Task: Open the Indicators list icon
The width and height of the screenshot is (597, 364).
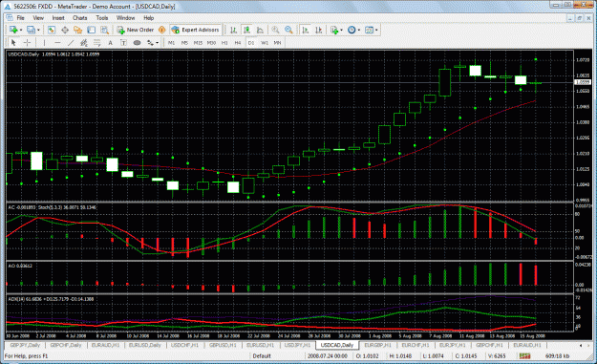Action: [334, 30]
